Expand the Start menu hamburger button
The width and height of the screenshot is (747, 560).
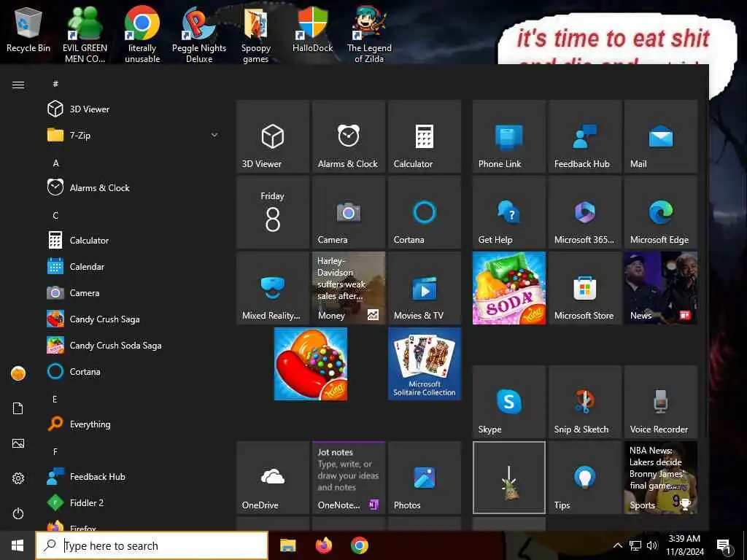click(18, 85)
